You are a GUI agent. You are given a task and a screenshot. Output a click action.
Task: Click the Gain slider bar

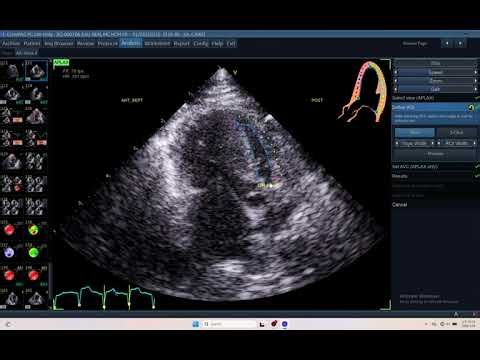coord(435,89)
